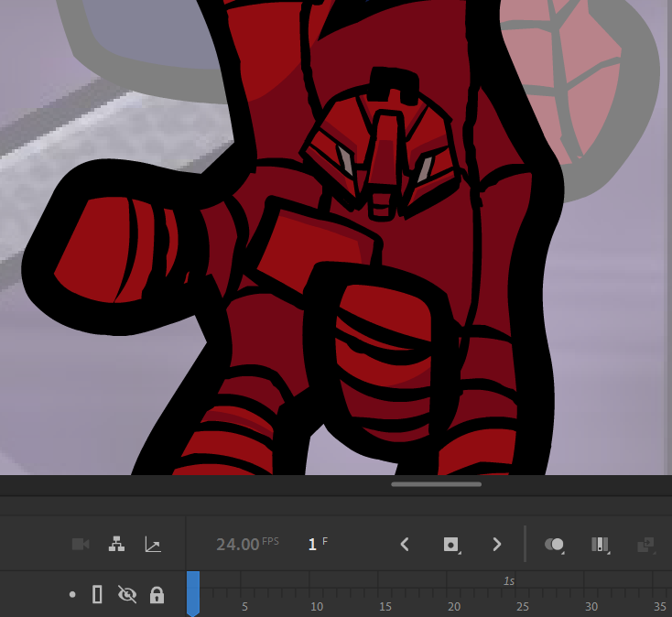The height and width of the screenshot is (617, 672).
Task: Toggle show all layers as outlines
Action: 97,594
